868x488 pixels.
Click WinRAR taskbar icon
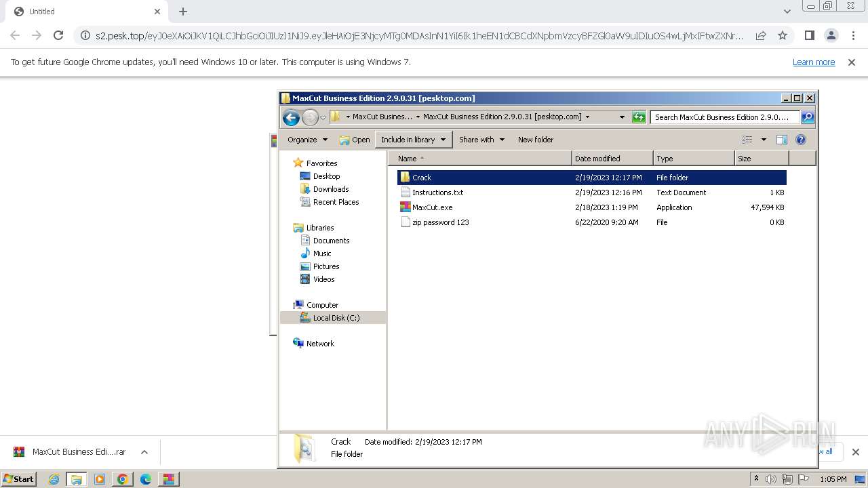(x=168, y=479)
